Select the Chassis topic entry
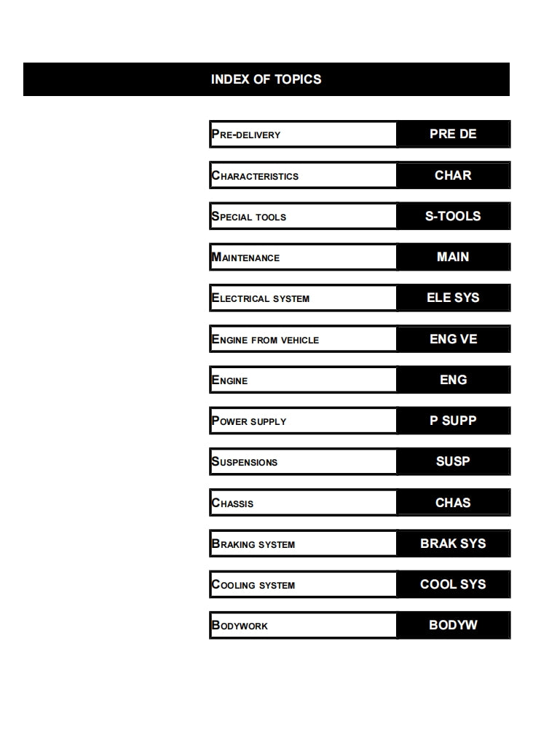This screenshot has height=756, width=533. coord(233,504)
